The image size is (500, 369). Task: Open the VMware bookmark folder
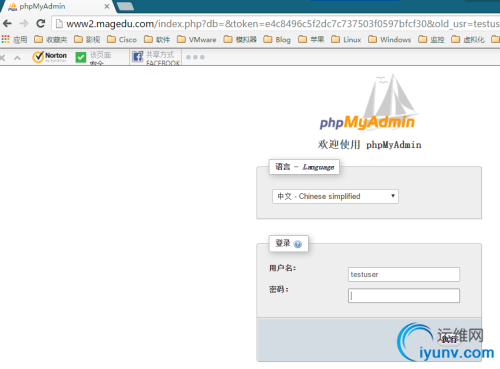pos(197,39)
